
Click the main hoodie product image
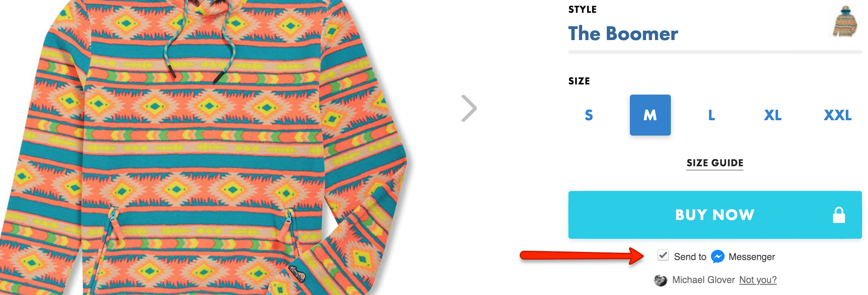(205, 147)
